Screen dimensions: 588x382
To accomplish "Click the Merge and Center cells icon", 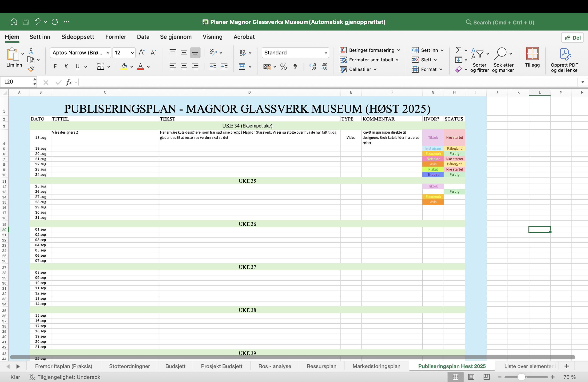I will (x=242, y=67).
